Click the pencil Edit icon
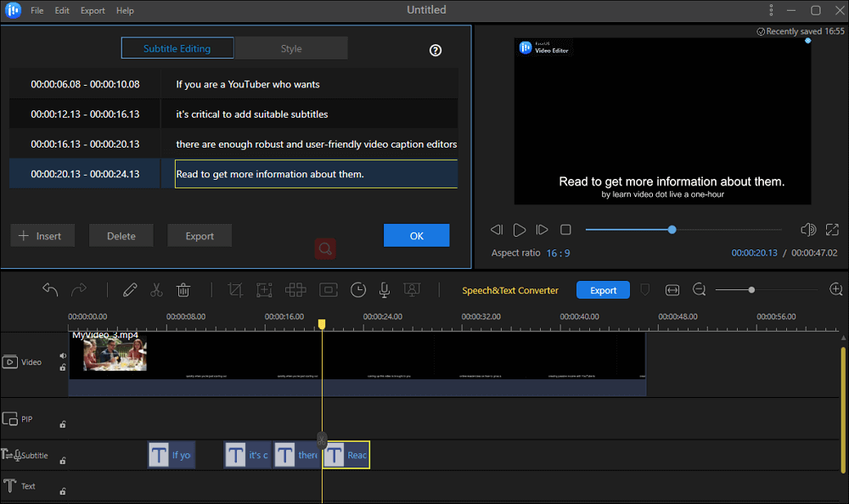 tap(130, 290)
